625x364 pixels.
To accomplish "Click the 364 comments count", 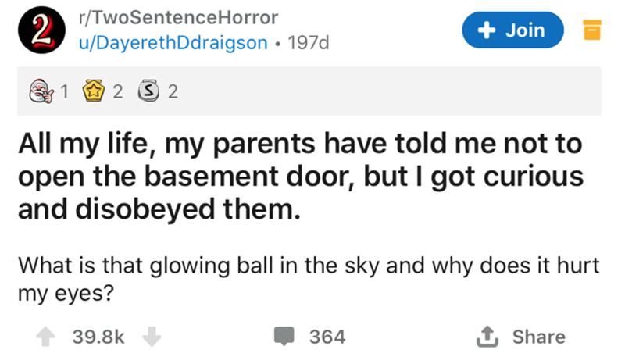I will pyautogui.click(x=327, y=337).
